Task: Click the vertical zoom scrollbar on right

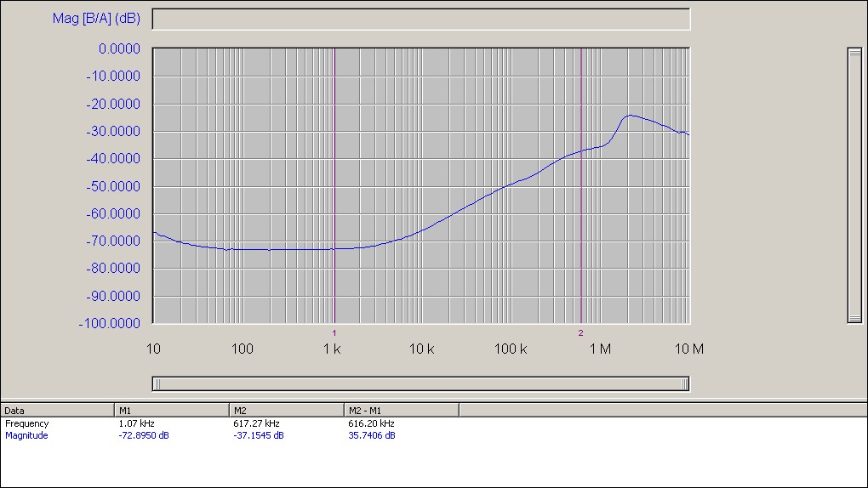Action: coord(854,185)
